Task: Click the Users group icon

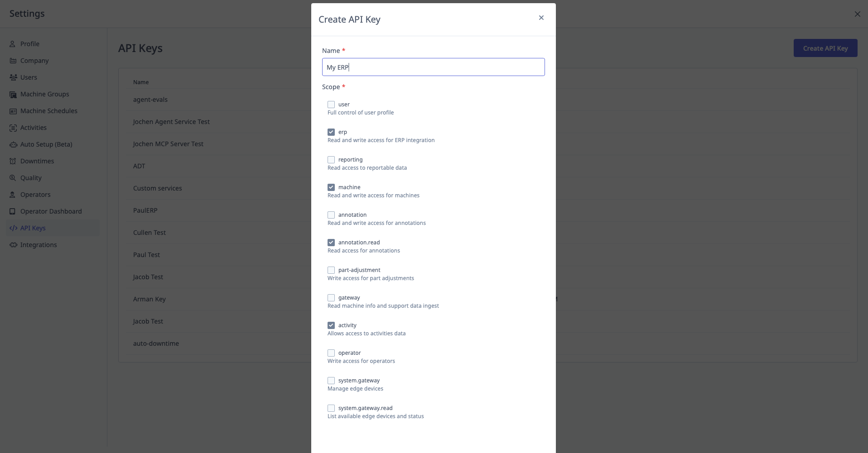Action: pos(13,77)
